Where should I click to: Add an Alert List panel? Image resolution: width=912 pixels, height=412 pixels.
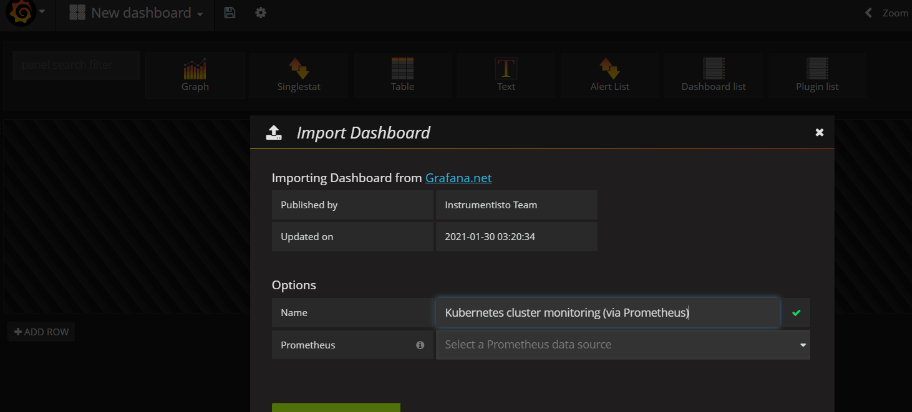click(610, 76)
